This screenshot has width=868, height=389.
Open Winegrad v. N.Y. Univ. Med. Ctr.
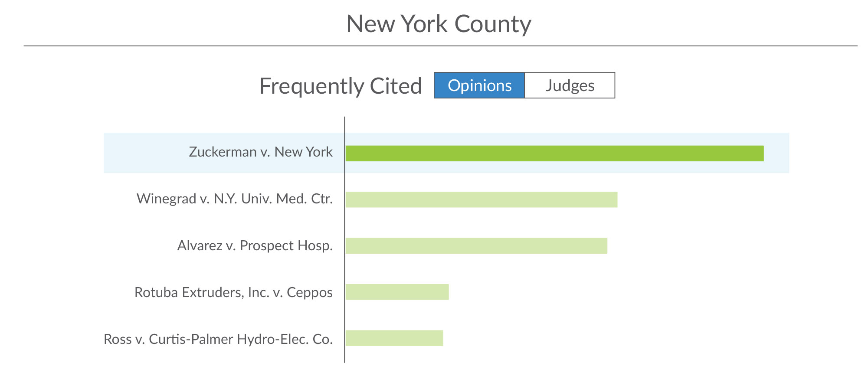pyautogui.click(x=235, y=199)
